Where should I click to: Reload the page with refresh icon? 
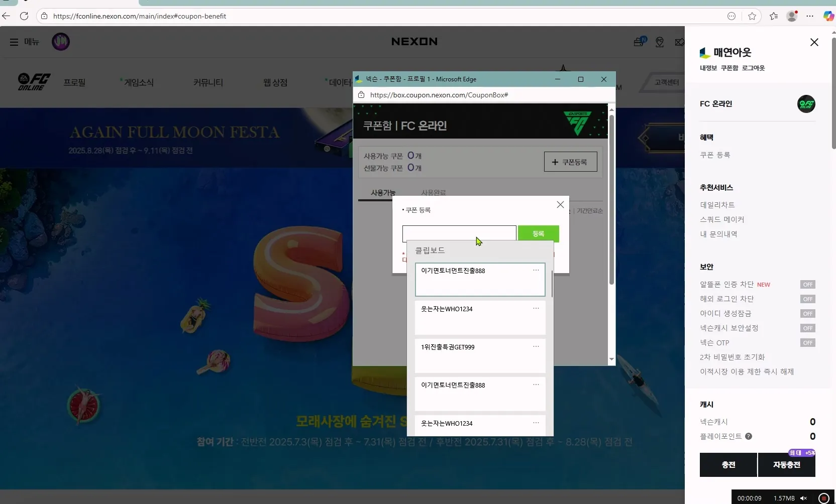point(24,16)
